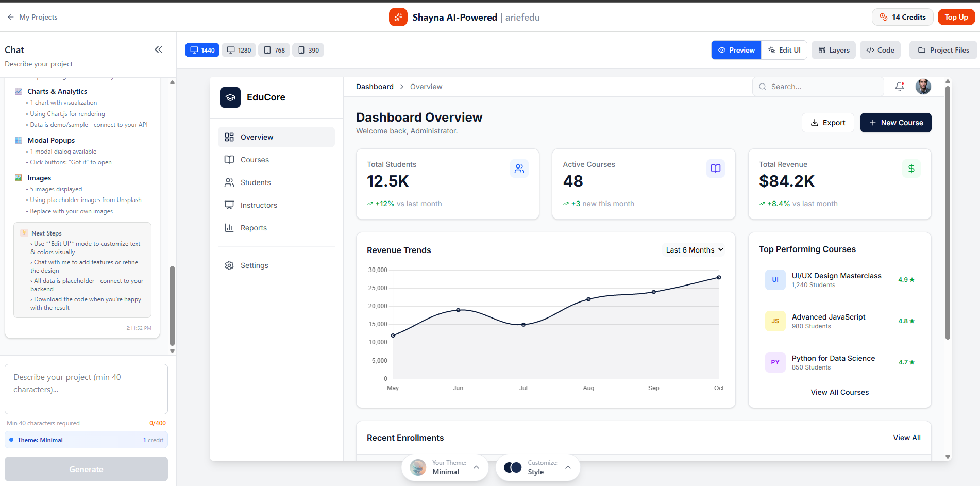Click the Total Students people icon
The image size is (980, 486).
(519, 169)
